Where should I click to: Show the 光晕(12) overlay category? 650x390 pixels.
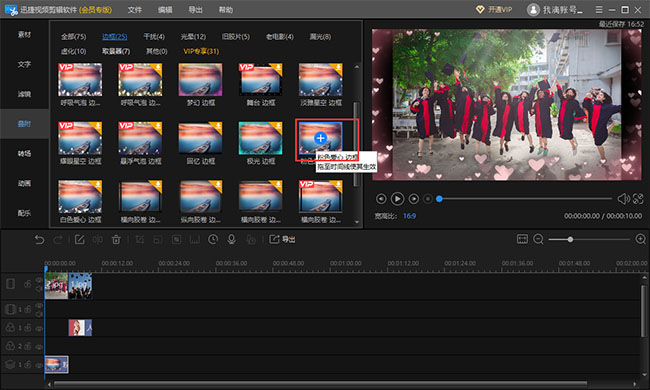pyautogui.click(x=193, y=36)
